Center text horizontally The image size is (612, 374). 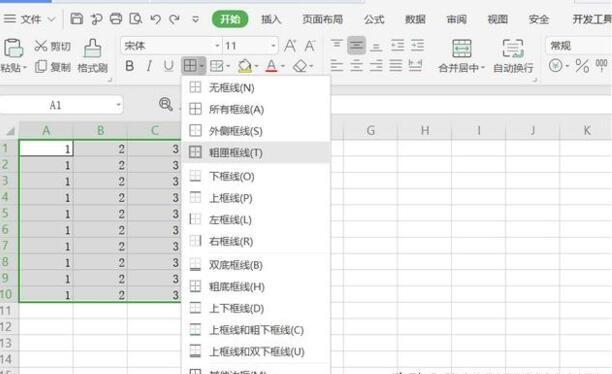point(356,65)
